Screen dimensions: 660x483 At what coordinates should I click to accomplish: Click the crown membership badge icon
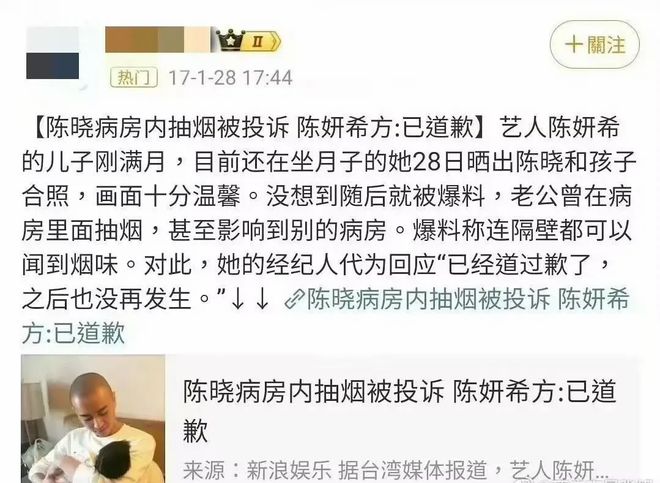coord(230,40)
